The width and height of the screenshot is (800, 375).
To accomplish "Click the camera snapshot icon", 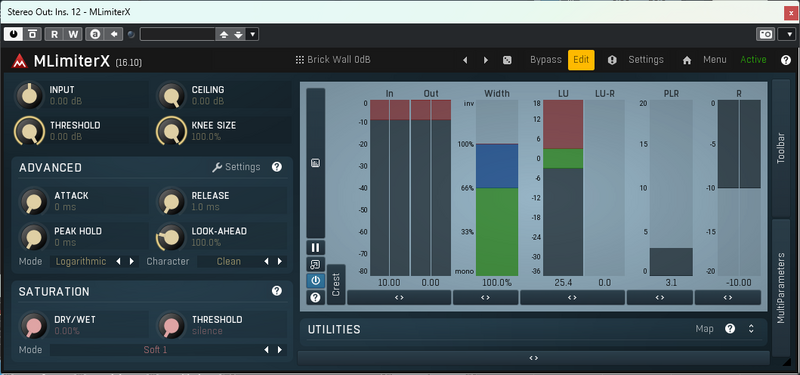I will pyautogui.click(x=765, y=34).
